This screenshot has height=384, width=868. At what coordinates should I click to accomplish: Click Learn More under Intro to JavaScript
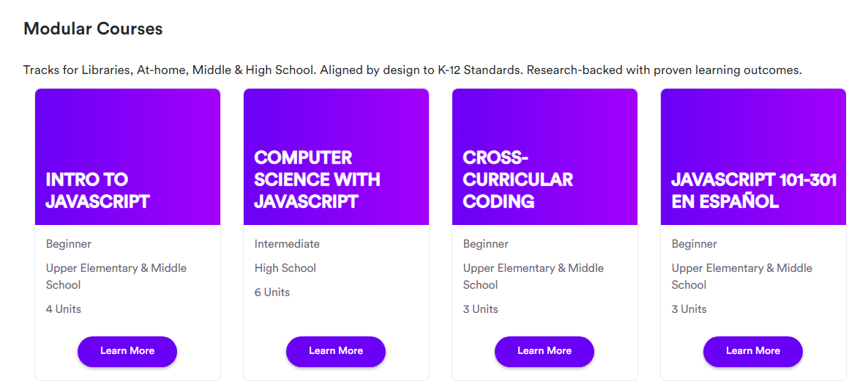[127, 351]
